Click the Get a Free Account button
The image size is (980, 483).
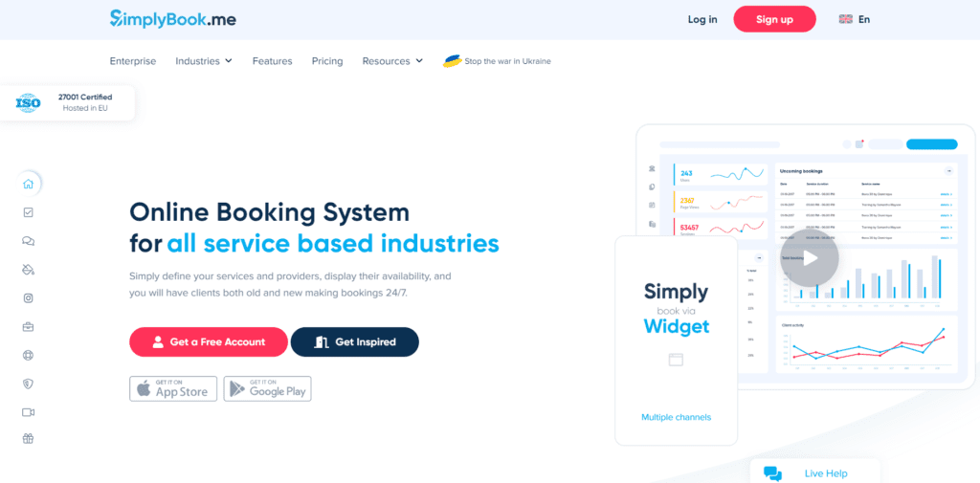209,341
